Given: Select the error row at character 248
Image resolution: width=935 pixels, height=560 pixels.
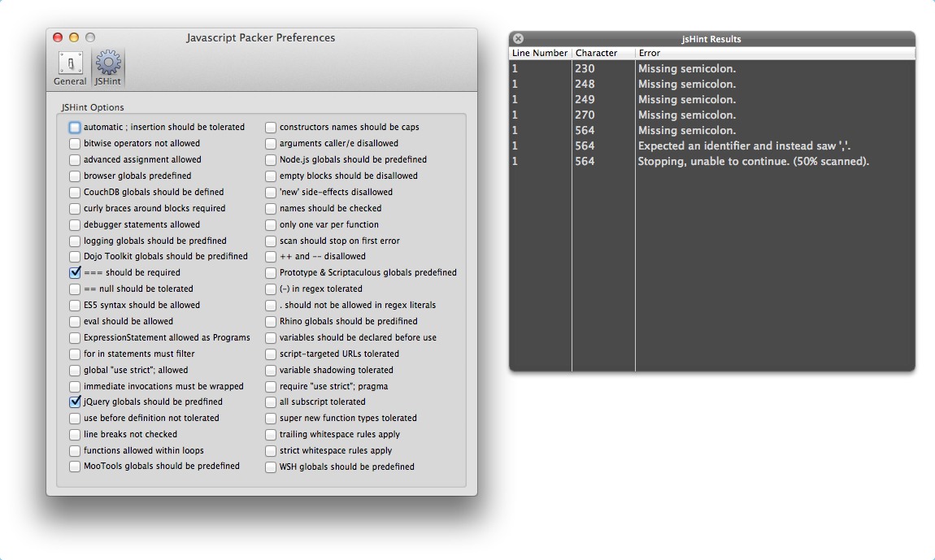Looking at the screenshot, I should click(x=712, y=84).
